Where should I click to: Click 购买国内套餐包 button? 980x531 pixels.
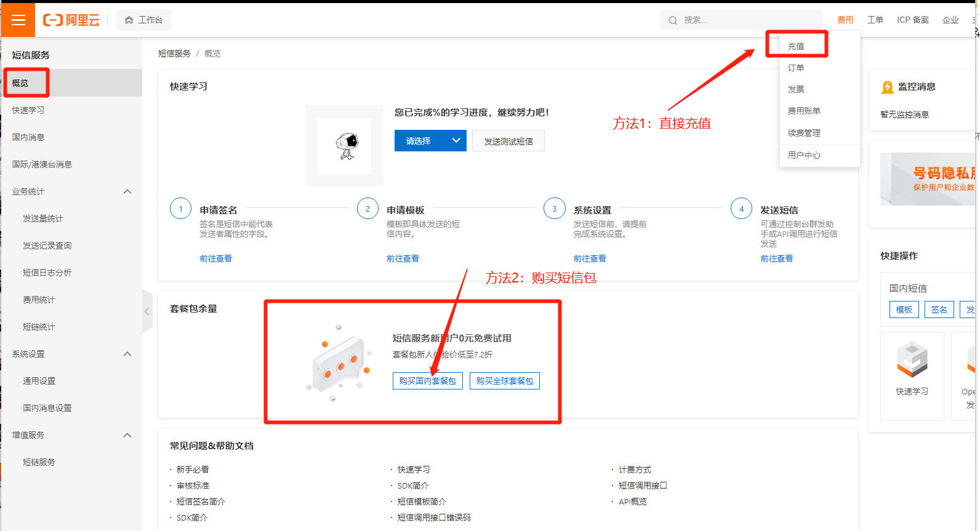(x=428, y=381)
